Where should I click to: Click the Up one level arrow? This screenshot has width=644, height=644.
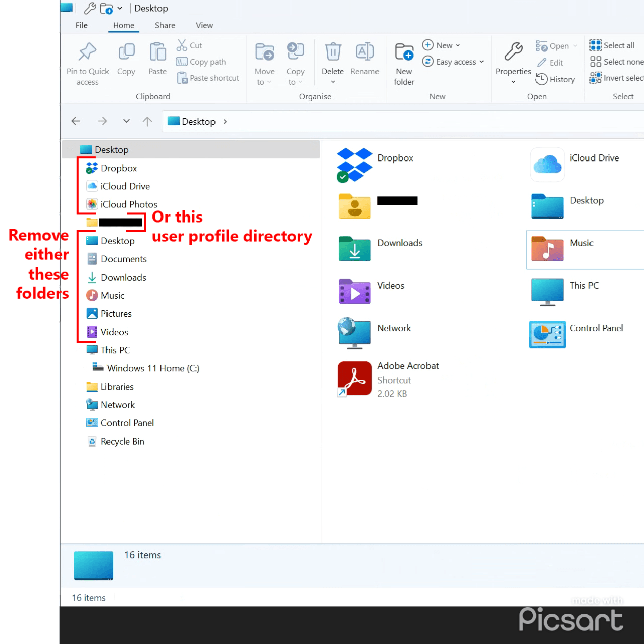pyautogui.click(x=147, y=121)
